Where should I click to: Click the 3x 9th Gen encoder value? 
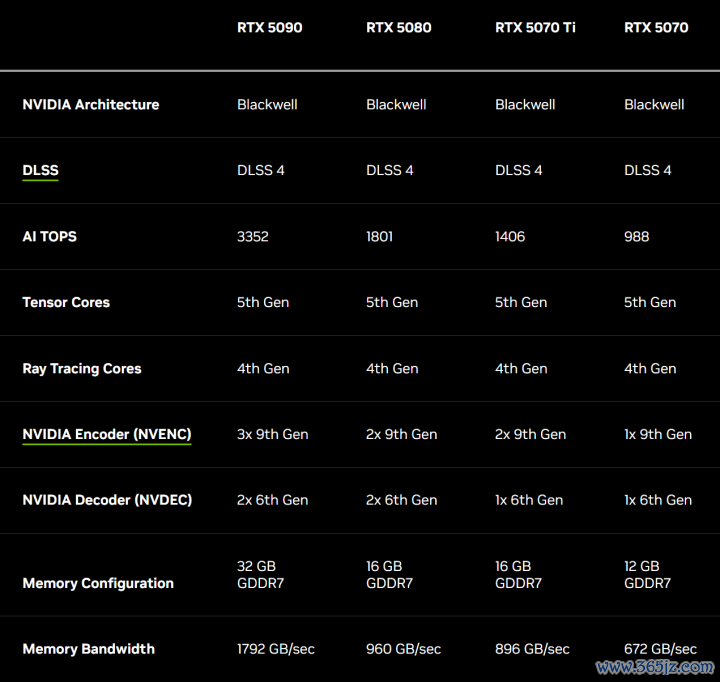pyautogui.click(x=273, y=434)
